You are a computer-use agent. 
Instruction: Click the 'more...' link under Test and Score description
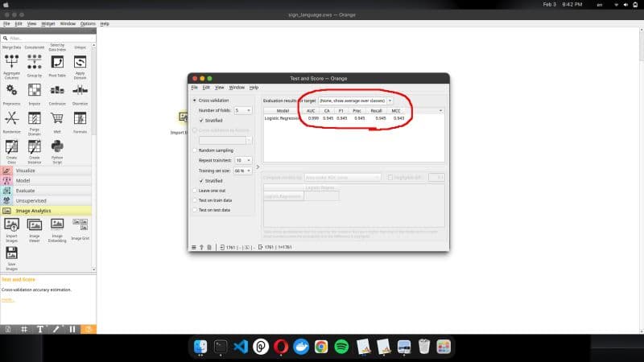(7, 299)
